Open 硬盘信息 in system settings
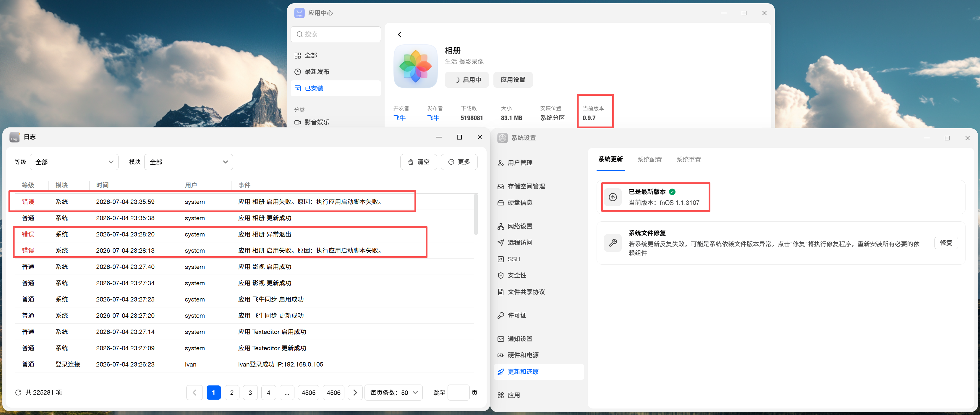 (539, 203)
